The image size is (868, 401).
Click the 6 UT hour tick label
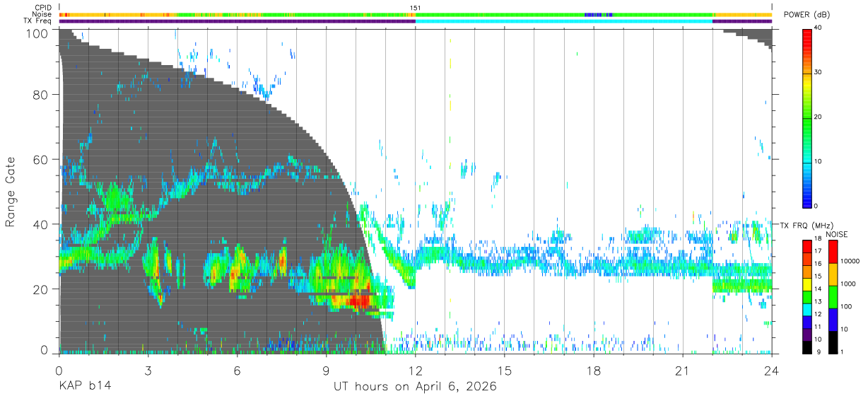(237, 371)
